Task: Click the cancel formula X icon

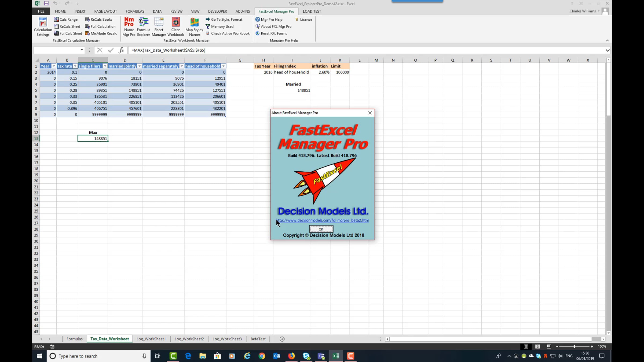Action: tap(100, 50)
